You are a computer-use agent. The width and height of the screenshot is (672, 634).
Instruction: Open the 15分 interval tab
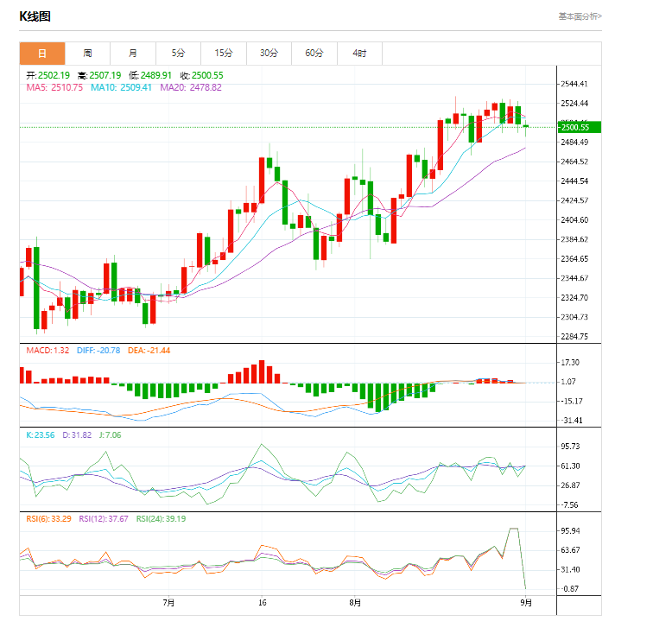click(x=224, y=54)
